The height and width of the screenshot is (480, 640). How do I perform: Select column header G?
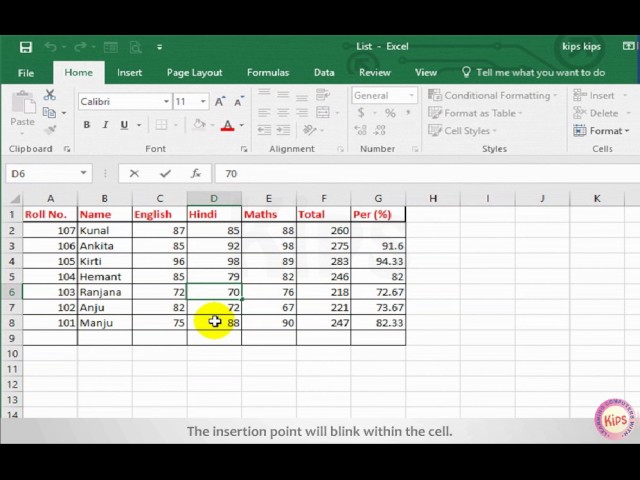pos(378,198)
